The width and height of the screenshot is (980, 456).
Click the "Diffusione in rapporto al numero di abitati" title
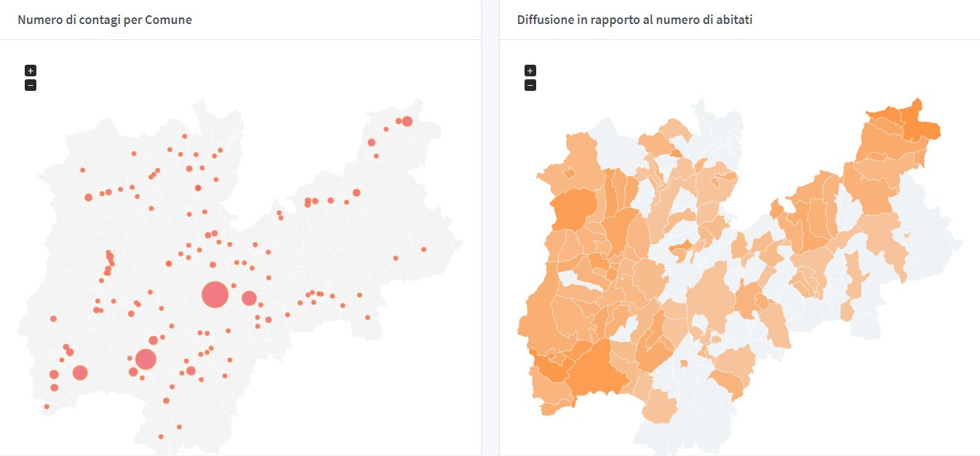[634, 20]
